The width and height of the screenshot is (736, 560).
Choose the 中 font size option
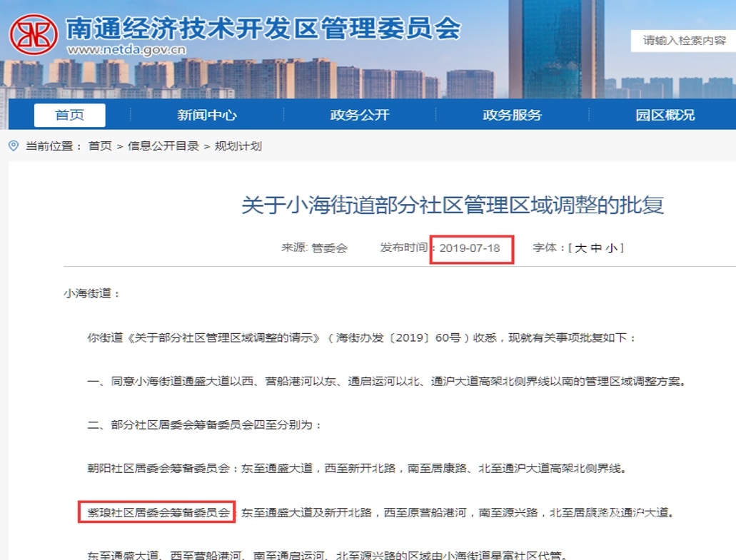(x=596, y=248)
